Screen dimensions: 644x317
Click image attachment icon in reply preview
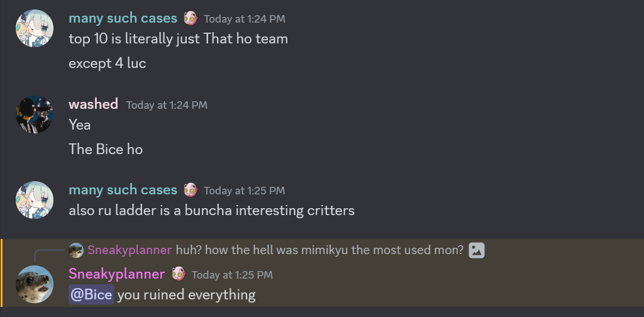477,250
